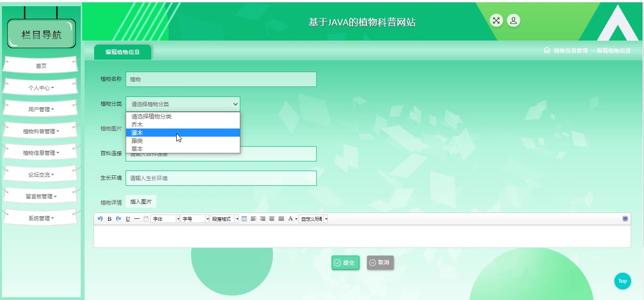Expand the 论坛交流 menu
This screenshot has width=644, height=300.
41,175
